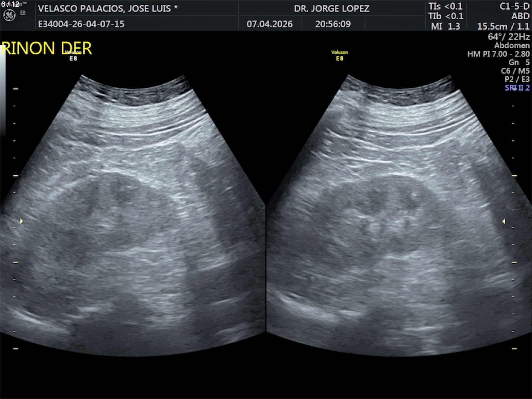Screen dimensions: 532x399
Task: Click the Voluson E8 logo above right scan
Action: 339,56
